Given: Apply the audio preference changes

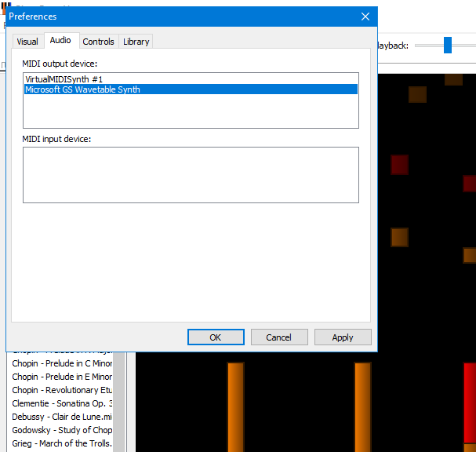Looking at the screenshot, I should [x=343, y=337].
